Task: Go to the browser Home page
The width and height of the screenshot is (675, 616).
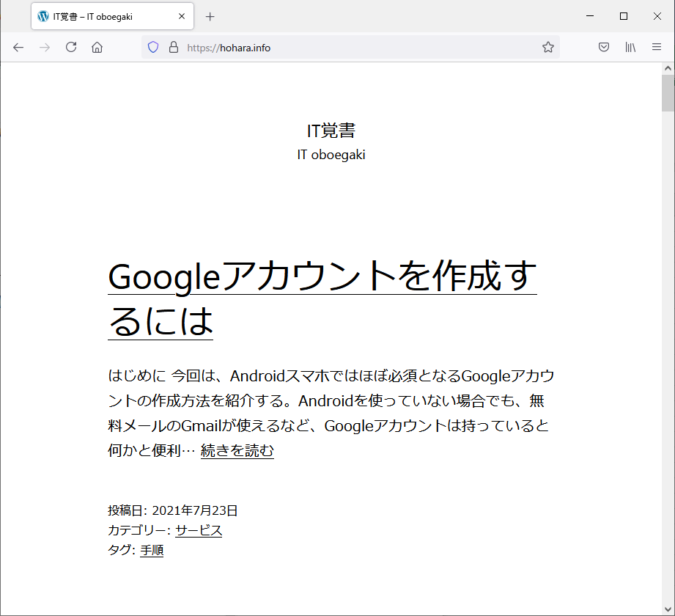Action: pyautogui.click(x=97, y=48)
